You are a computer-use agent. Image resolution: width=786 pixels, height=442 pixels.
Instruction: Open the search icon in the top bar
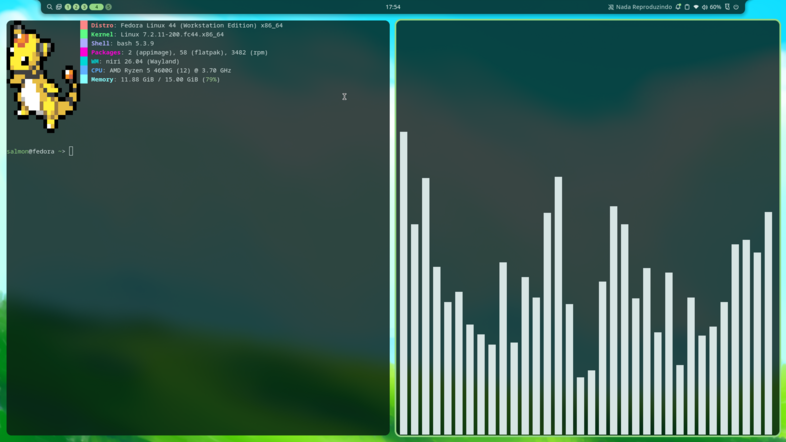tap(50, 7)
